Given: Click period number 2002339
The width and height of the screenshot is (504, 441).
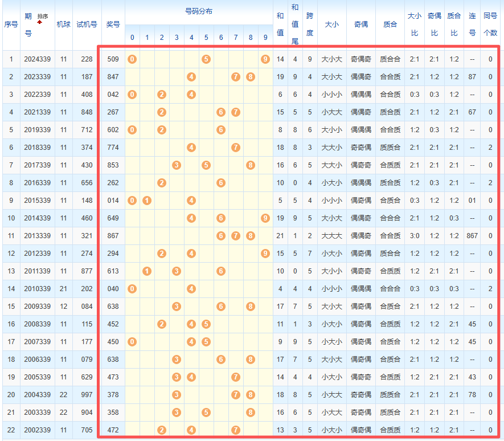Looking at the screenshot, I should point(37,430).
